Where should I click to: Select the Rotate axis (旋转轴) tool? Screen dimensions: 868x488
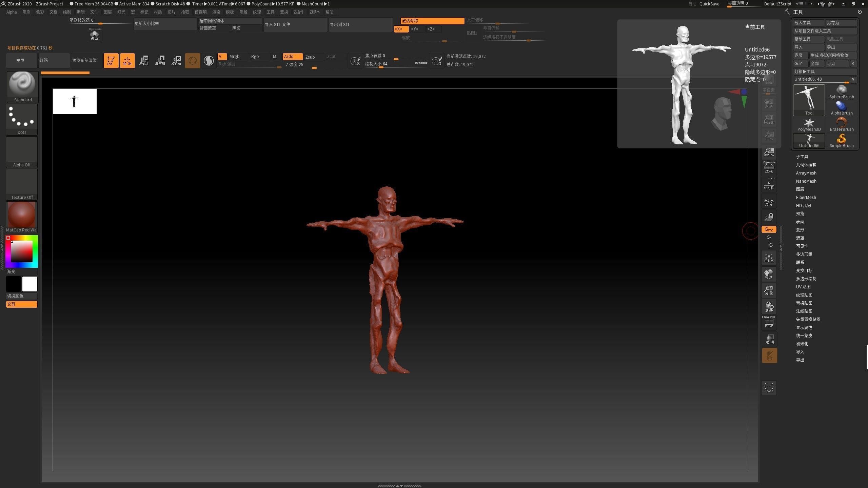pos(176,61)
